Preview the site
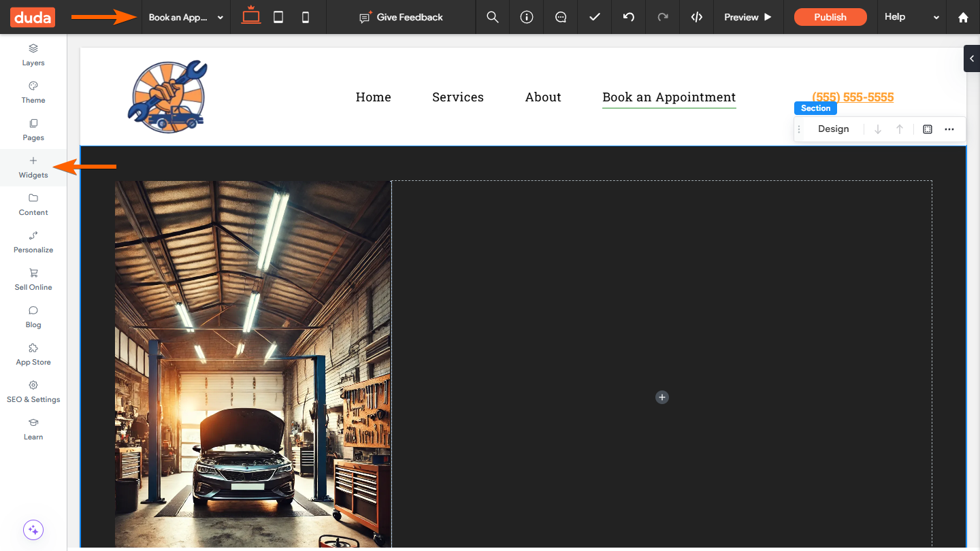Viewport: 980px width, 551px height. pos(748,17)
